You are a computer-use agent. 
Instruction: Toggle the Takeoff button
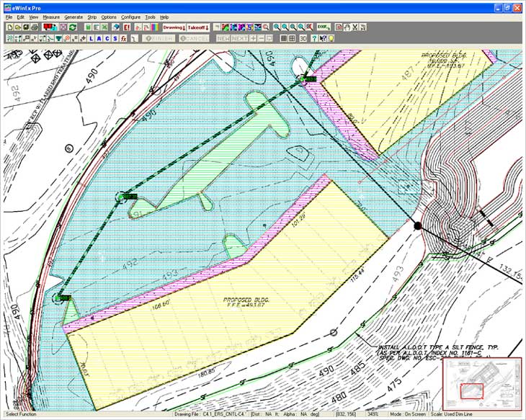(198, 27)
